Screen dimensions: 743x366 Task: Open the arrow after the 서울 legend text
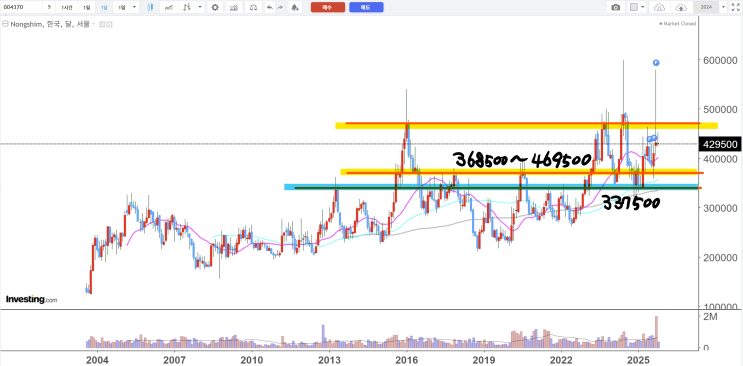point(93,24)
